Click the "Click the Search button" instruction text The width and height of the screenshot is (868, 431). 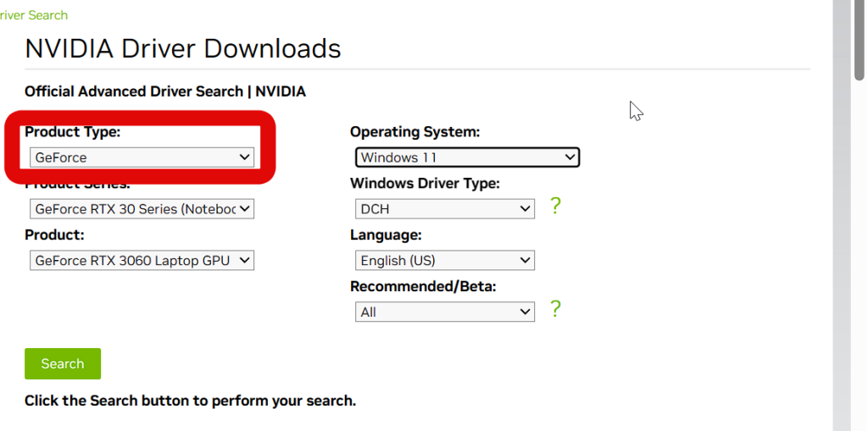coord(190,401)
